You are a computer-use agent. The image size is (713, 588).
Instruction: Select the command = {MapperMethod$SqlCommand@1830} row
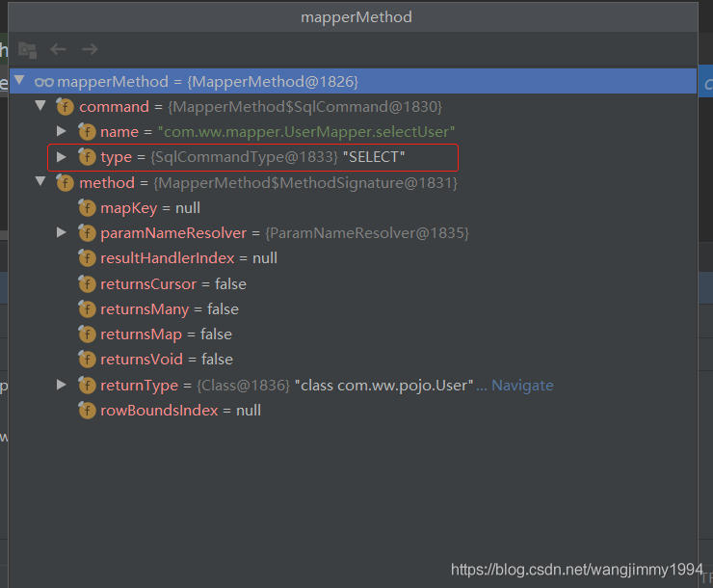(353, 107)
